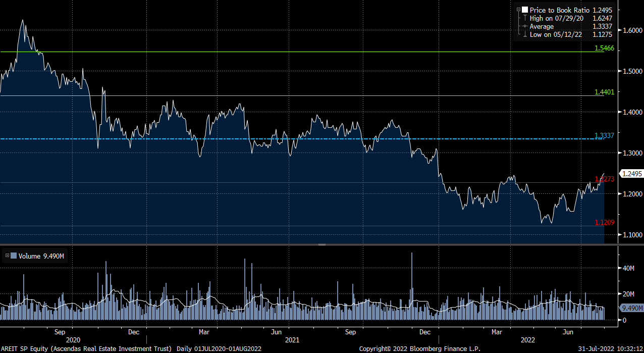This screenshot has height=353, width=644.
Task: Click the 1.1000 y-axis tick label
Action: click(632, 235)
